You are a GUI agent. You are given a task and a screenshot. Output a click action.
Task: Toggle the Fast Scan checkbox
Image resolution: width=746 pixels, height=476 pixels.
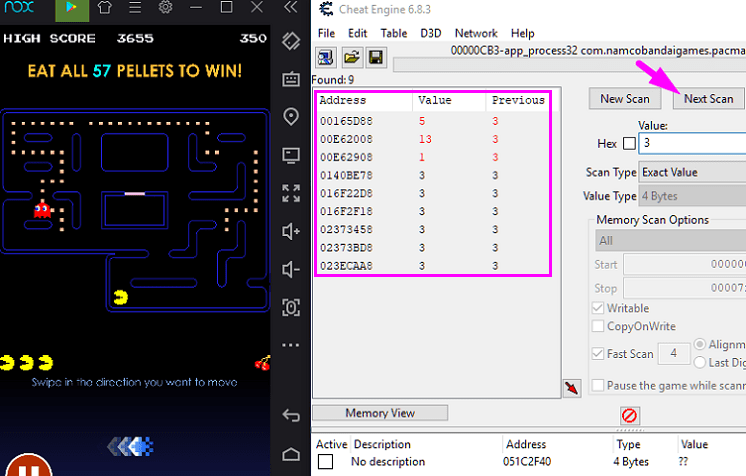coord(598,354)
